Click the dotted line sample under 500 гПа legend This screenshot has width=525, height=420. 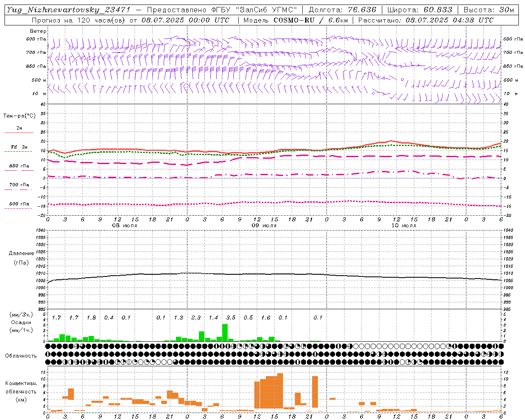19,208
